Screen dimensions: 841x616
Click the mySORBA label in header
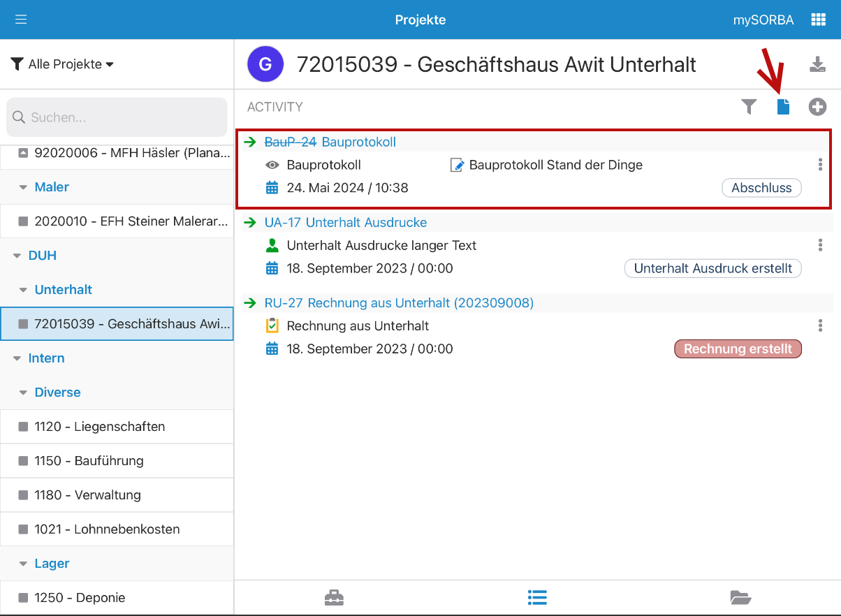pos(763,20)
